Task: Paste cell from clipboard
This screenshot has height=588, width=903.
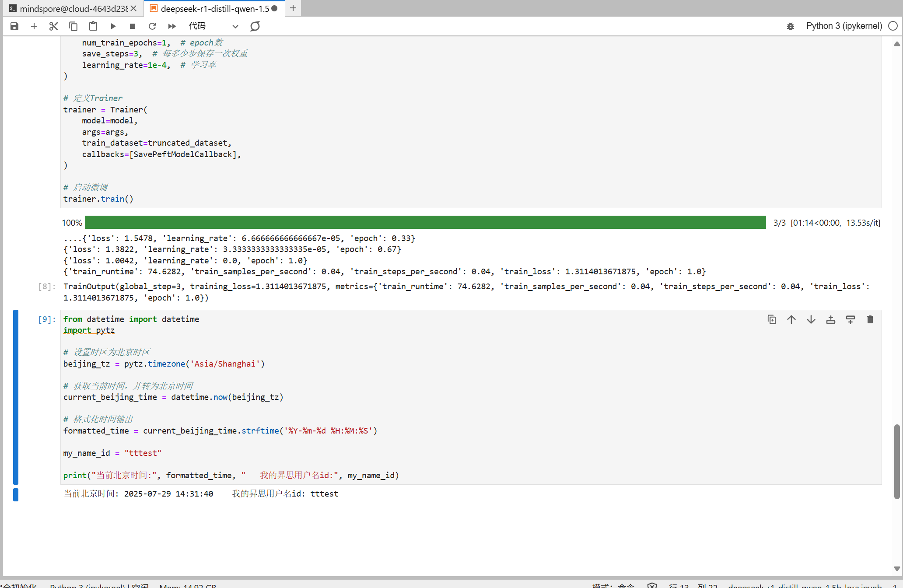Action: [x=93, y=26]
